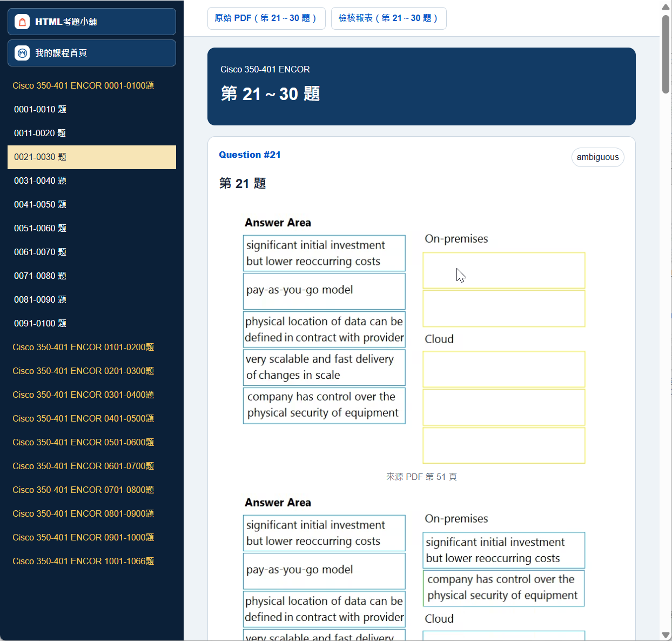The height and width of the screenshot is (641, 672).
Task: Open the 0001-0010 題 page
Action: pos(92,109)
